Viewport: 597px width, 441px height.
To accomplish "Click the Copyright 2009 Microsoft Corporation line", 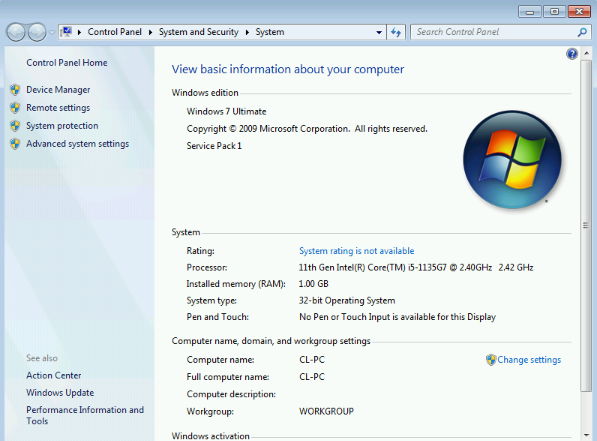I will 307,129.
